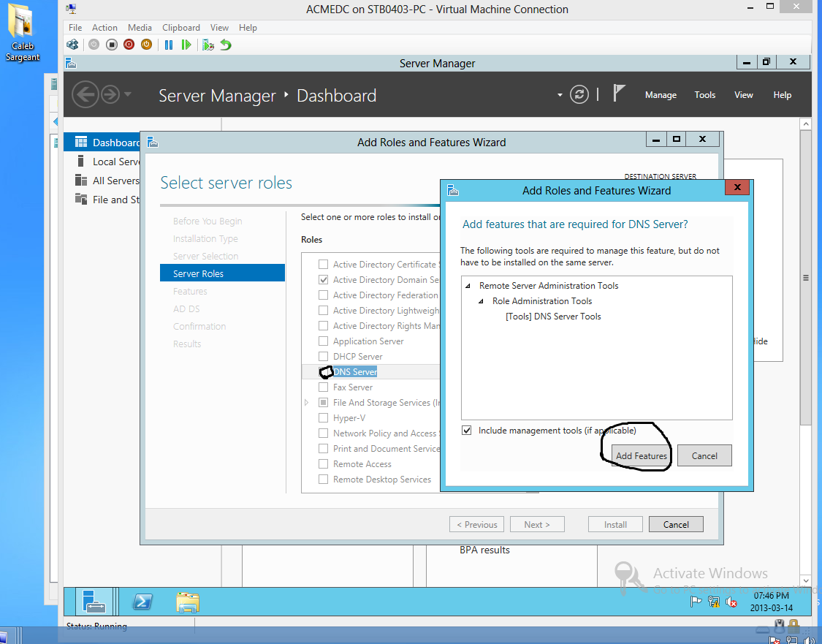Screen dimensions: 822x644
Task: Open the Clipboard menu
Action: (x=181, y=28)
